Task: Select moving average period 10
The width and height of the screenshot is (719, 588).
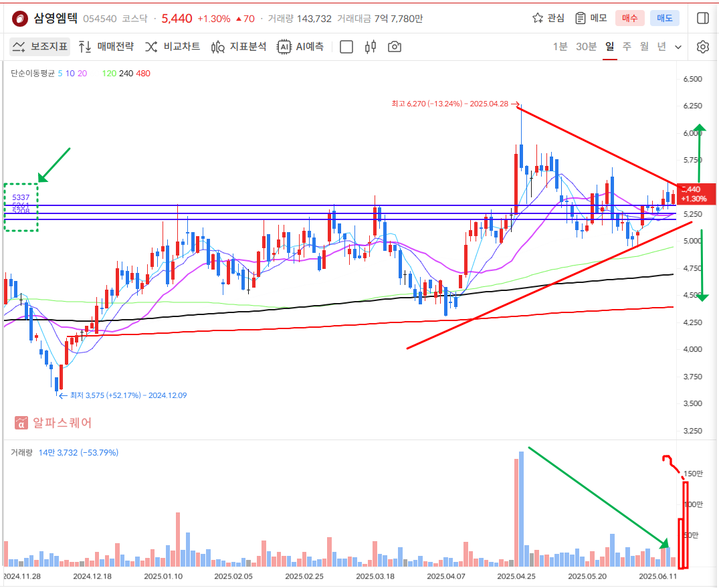Action: [x=70, y=74]
